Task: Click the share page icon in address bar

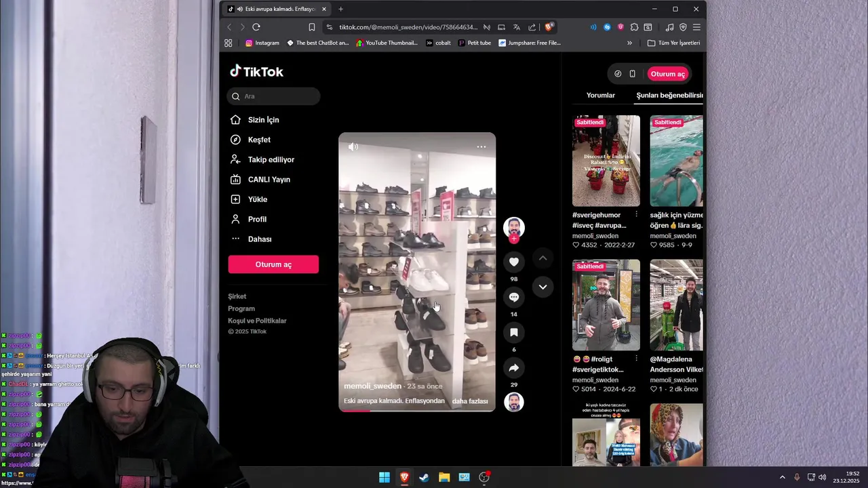Action: (532, 27)
